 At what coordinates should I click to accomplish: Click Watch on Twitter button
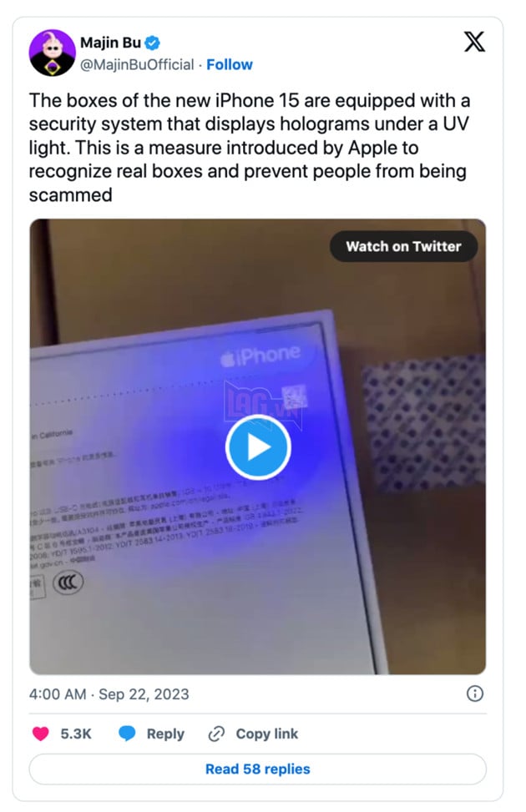coord(404,246)
